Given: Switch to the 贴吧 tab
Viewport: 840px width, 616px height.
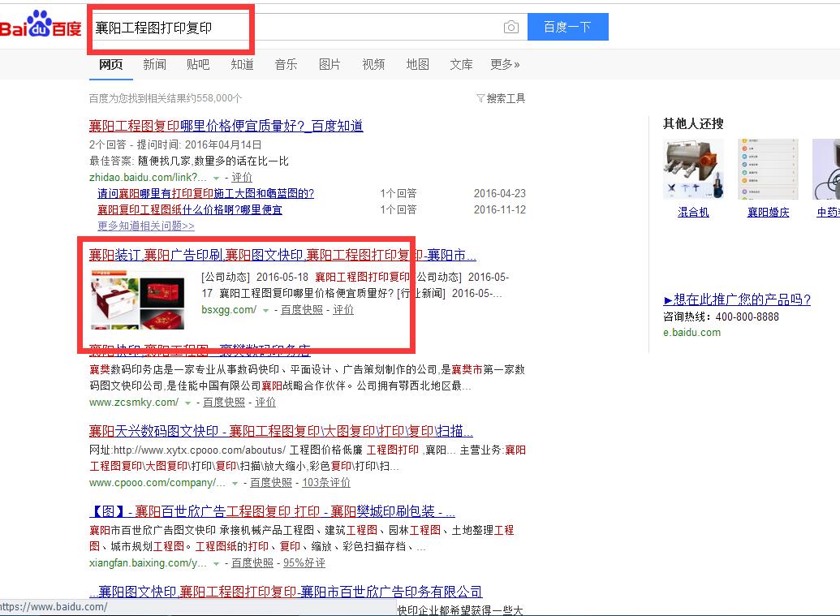Looking at the screenshot, I should (x=198, y=64).
